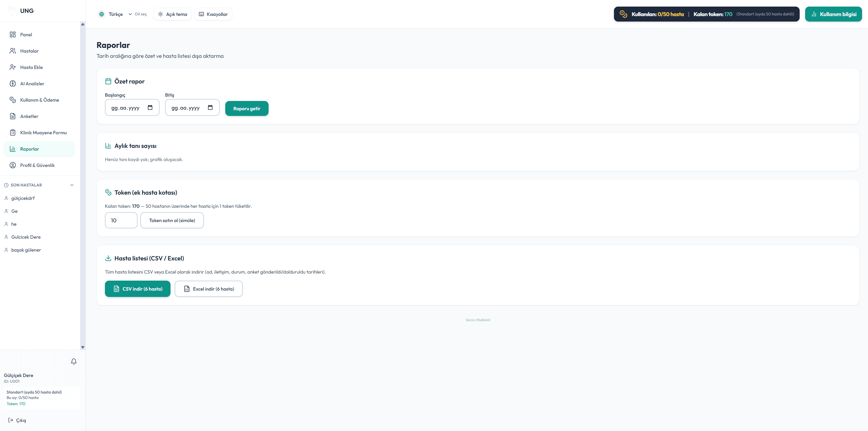868x431 pixels.
Task: Click the notification bell icon
Action: (74, 361)
